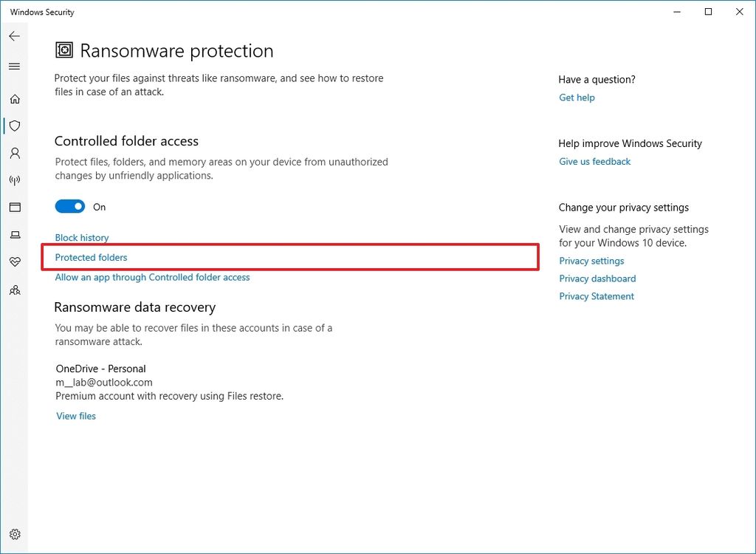This screenshot has height=554, width=756.
Task: Click Block history
Action: [x=82, y=237]
